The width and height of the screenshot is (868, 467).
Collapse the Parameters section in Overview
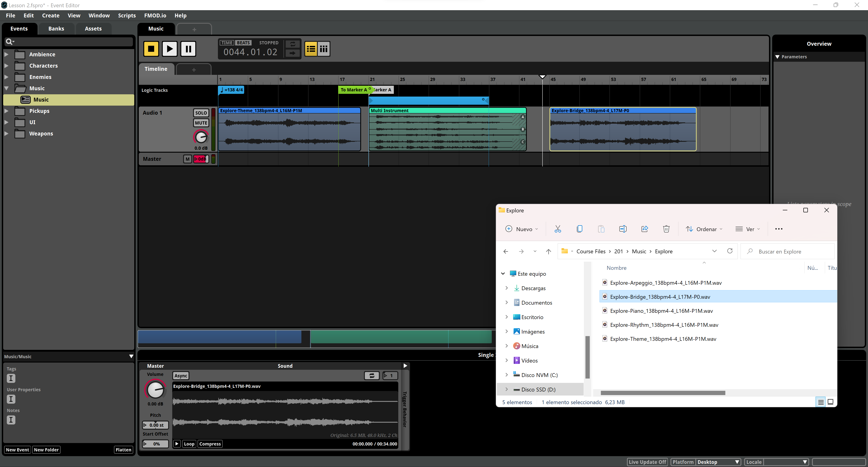pos(778,57)
